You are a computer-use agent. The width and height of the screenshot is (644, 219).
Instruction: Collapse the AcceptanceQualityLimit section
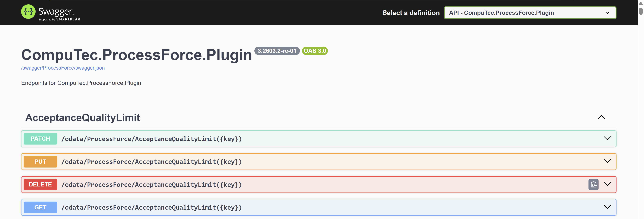click(601, 117)
